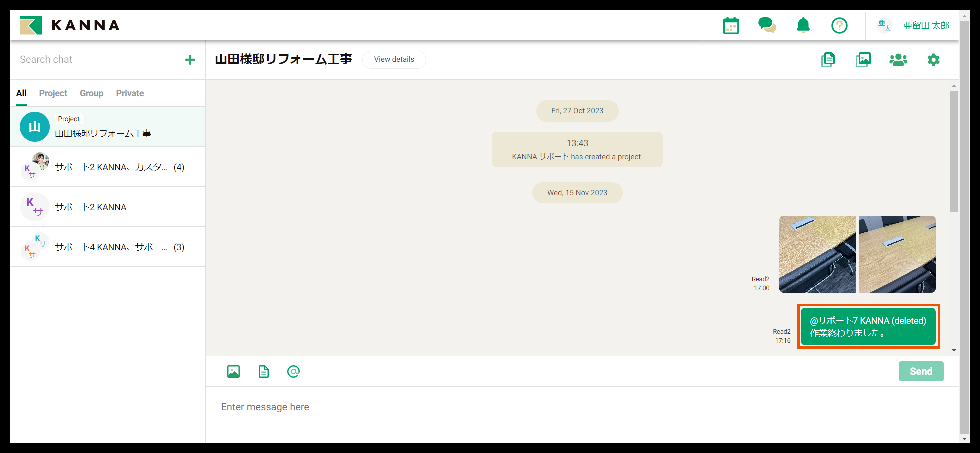This screenshot has height=453, width=980.
Task: Click the KANNA logo
Action: pyautogui.click(x=70, y=25)
